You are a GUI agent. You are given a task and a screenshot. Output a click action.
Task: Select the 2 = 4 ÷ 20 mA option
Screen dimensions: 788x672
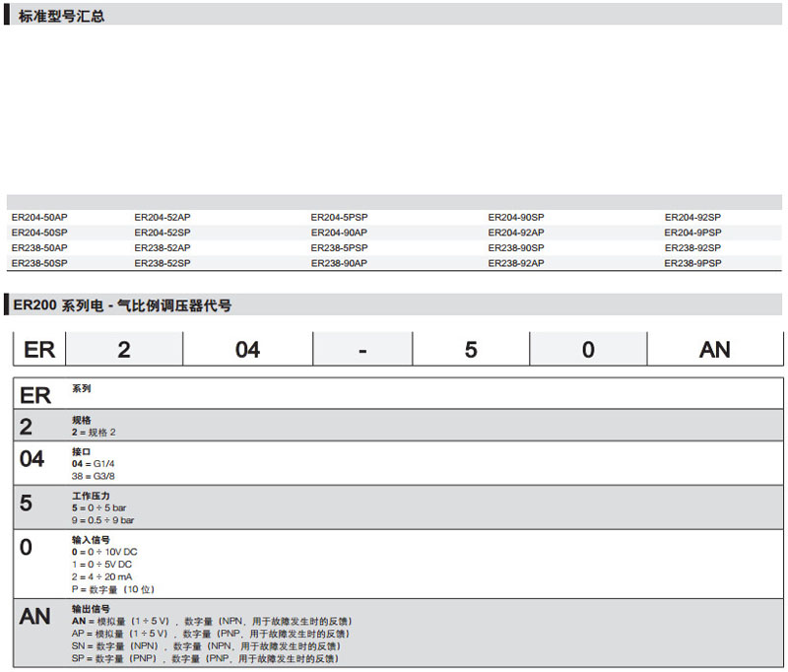click(101, 576)
